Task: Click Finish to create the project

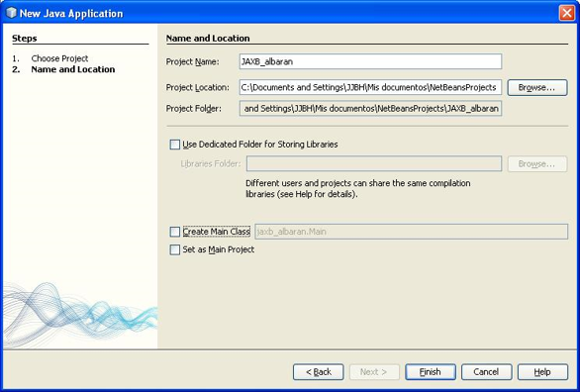Action: pos(431,372)
